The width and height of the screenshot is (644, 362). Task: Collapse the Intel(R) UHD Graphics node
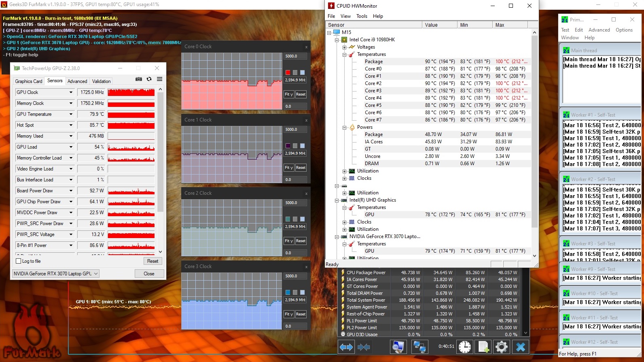(x=337, y=200)
